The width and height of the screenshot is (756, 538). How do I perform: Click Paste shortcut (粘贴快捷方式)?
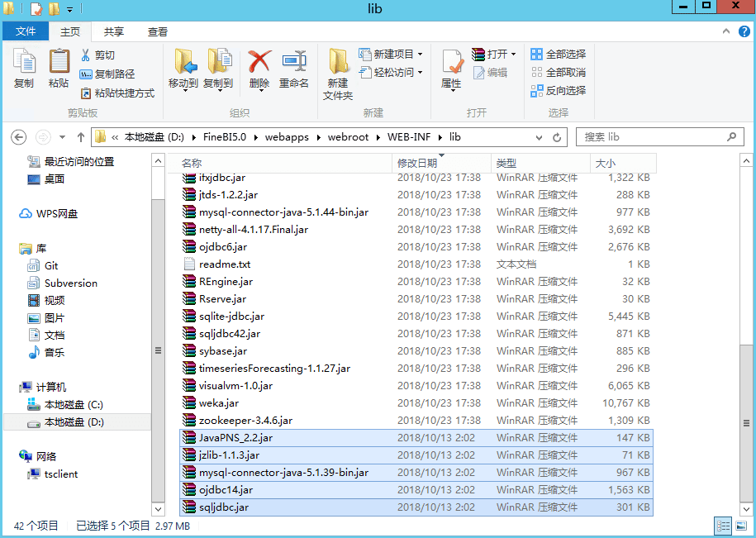(117, 93)
